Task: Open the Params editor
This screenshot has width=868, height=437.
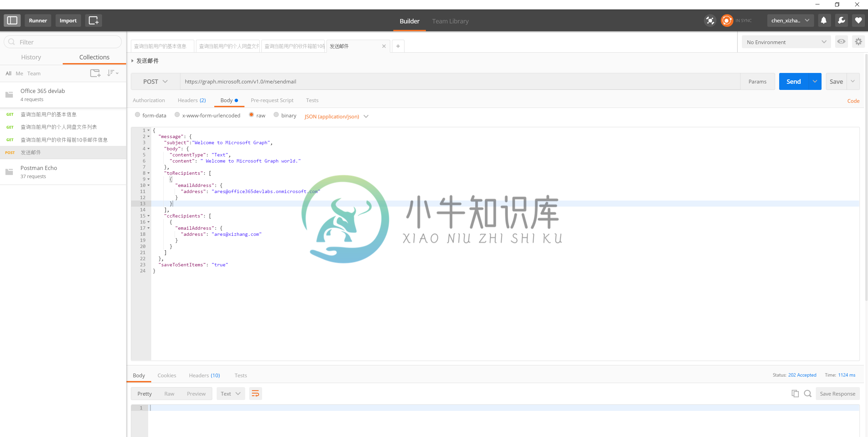Action: (x=757, y=81)
